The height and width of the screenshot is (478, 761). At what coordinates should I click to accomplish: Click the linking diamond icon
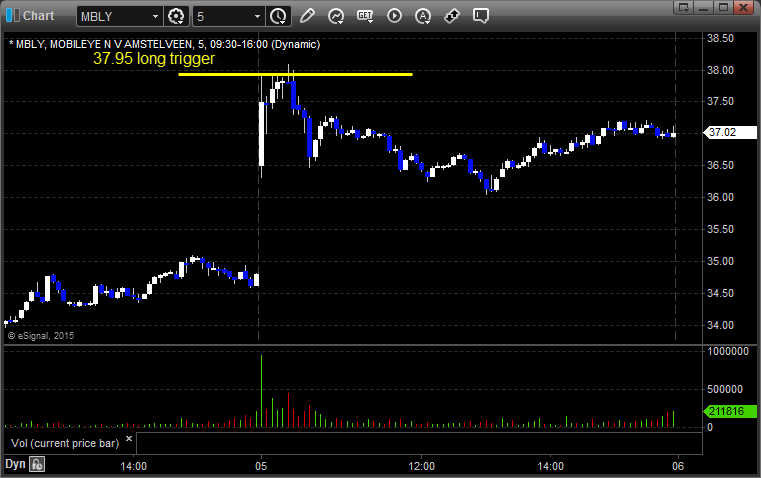(452, 16)
